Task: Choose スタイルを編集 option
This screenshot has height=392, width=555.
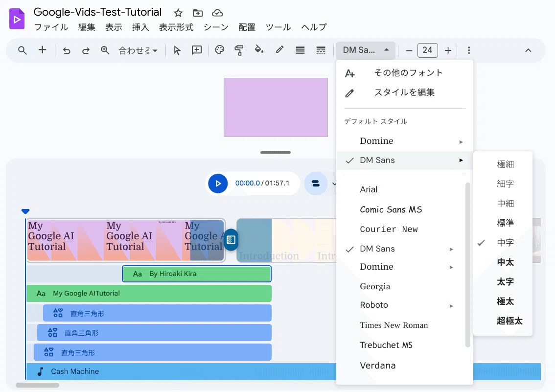Action: 405,92
